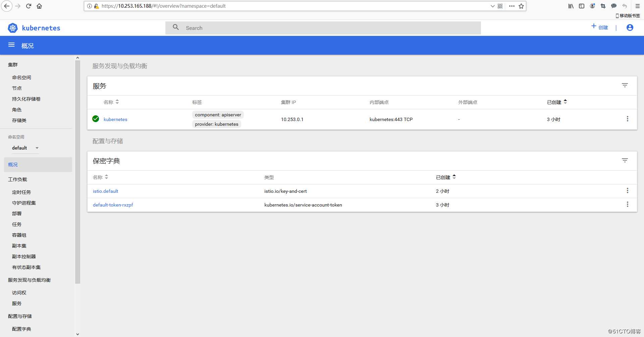Click the cluster IP 10.253.0.1
Viewport: 644px width, 337px height.
point(292,119)
